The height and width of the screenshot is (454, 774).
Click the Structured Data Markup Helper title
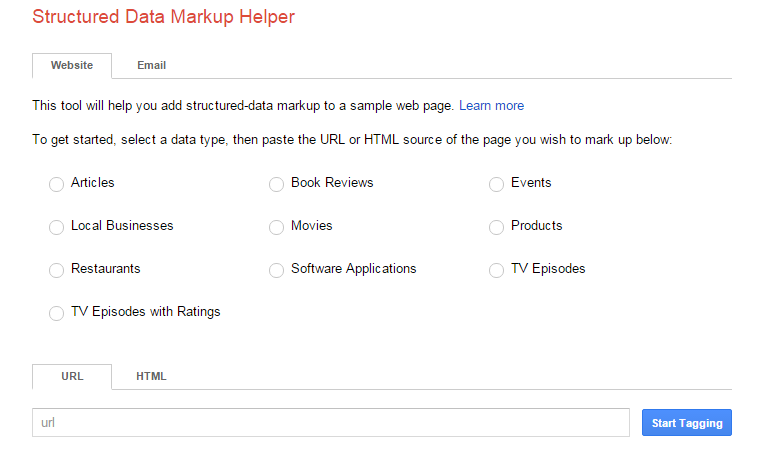(x=163, y=17)
